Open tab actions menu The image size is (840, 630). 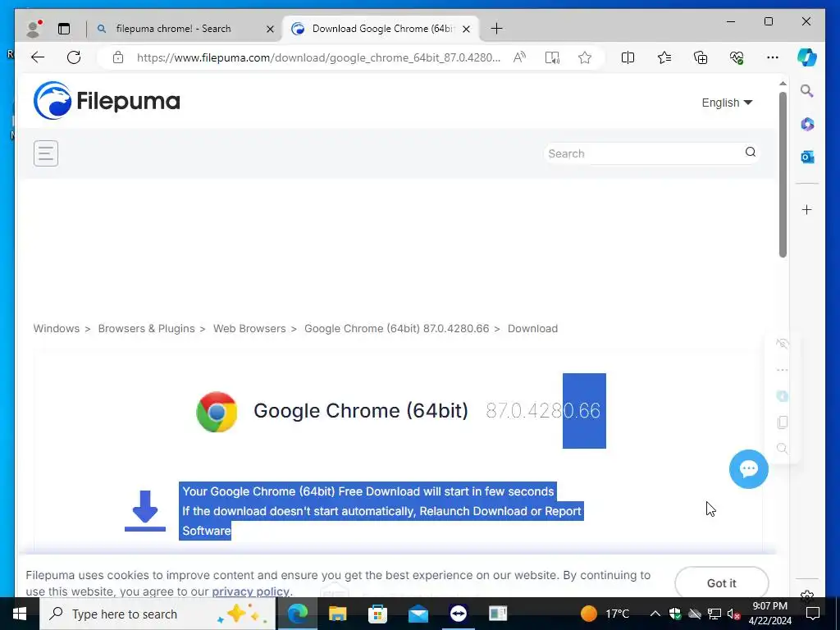(64, 29)
